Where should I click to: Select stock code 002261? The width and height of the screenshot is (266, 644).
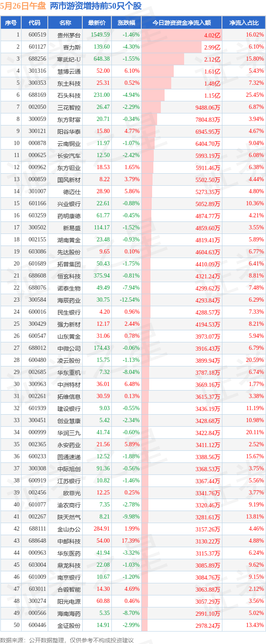37,396
